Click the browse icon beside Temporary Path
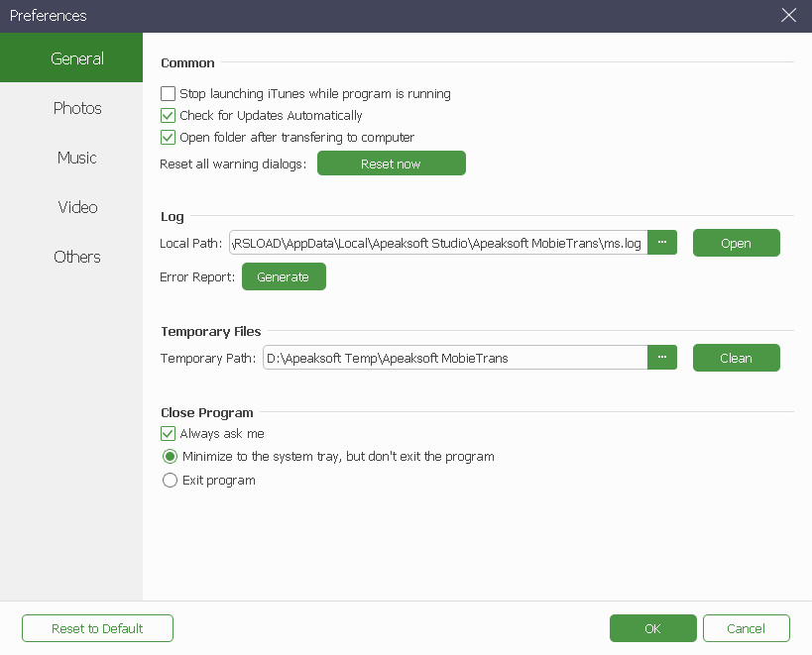812x655 pixels. coord(662,358)
